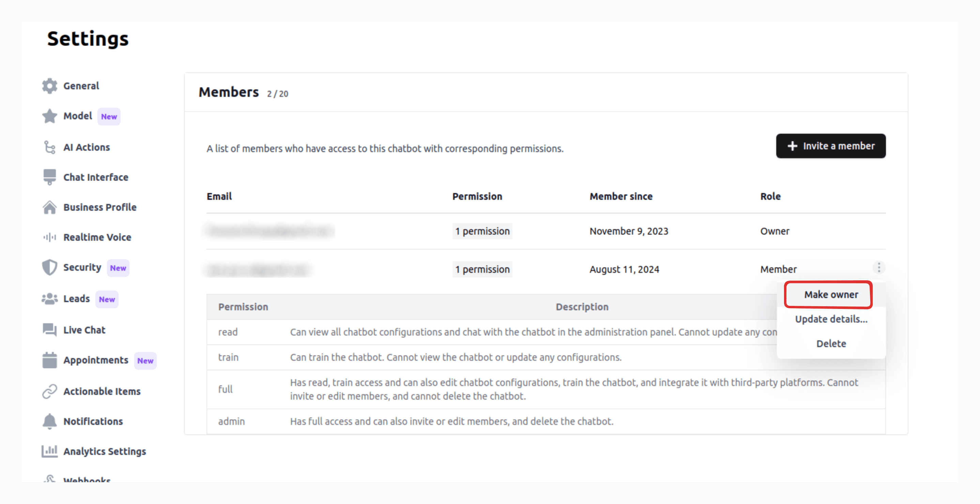The height and width of the screenshot is (504, 980).
Task: Click the Invite a member button
Action: tap(830, 146)
